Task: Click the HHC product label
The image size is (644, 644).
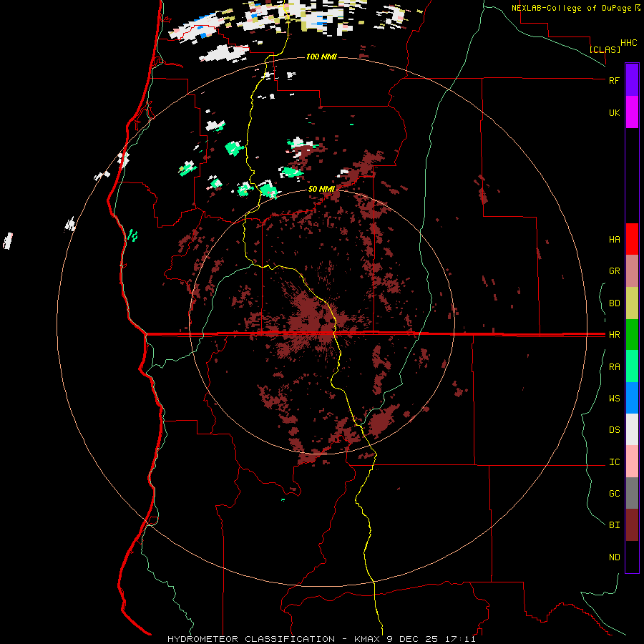Action: 628,43
